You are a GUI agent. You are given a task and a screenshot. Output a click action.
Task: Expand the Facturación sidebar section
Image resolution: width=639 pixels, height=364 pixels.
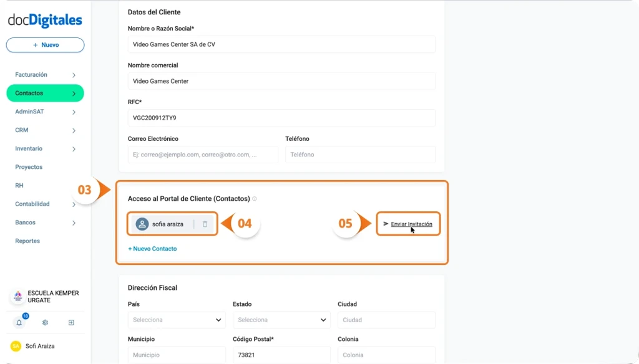31,74
